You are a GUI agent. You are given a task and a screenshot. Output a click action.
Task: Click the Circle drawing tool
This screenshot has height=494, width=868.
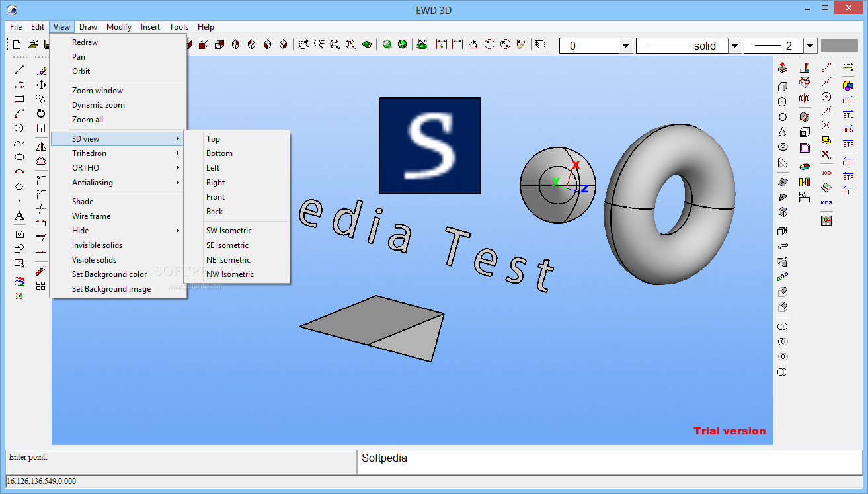pyautogui.click(x=19, y=128)
